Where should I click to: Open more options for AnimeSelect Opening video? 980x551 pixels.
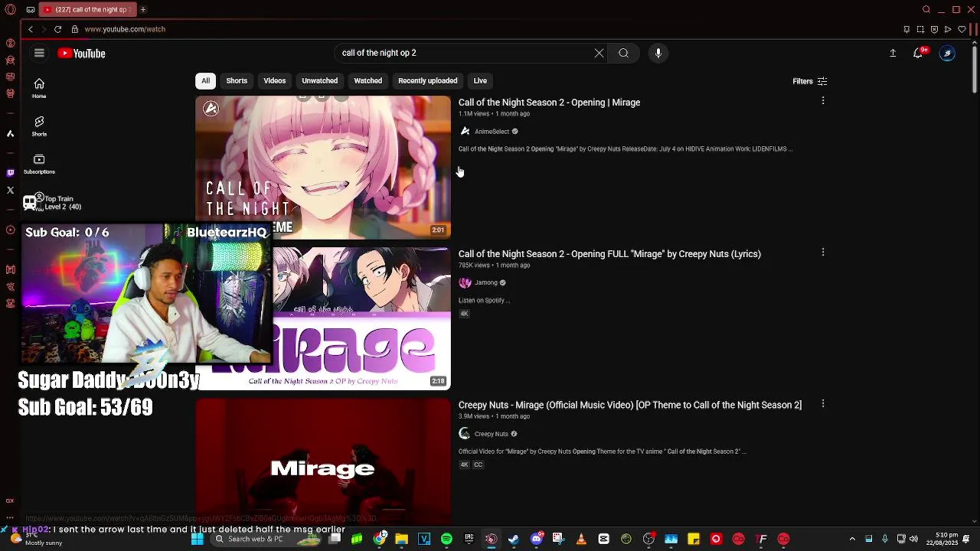pos(823,100)
